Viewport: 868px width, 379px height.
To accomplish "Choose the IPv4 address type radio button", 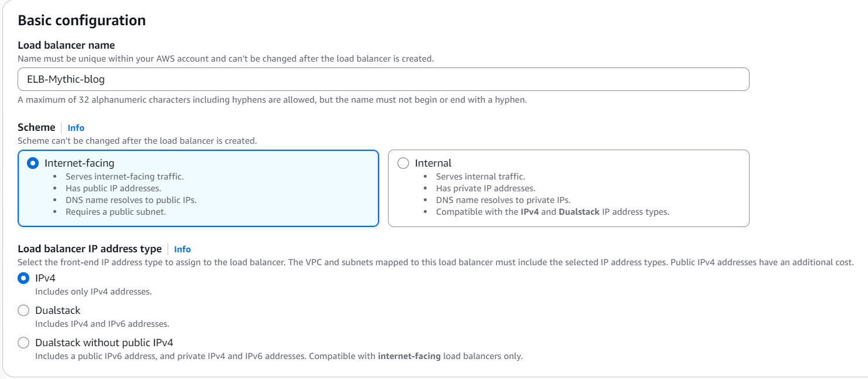I will pos(23,278).
